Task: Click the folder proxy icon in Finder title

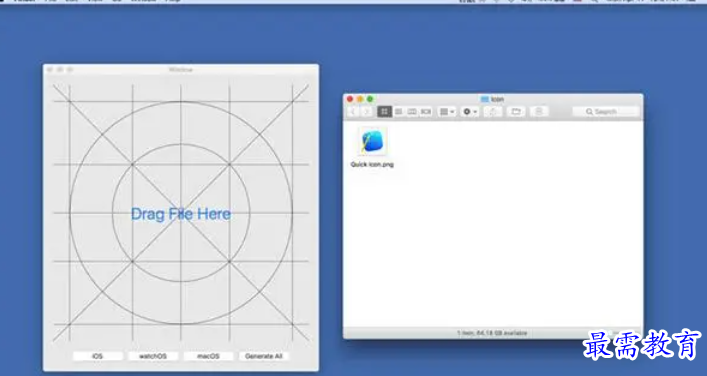Action: 485,99
